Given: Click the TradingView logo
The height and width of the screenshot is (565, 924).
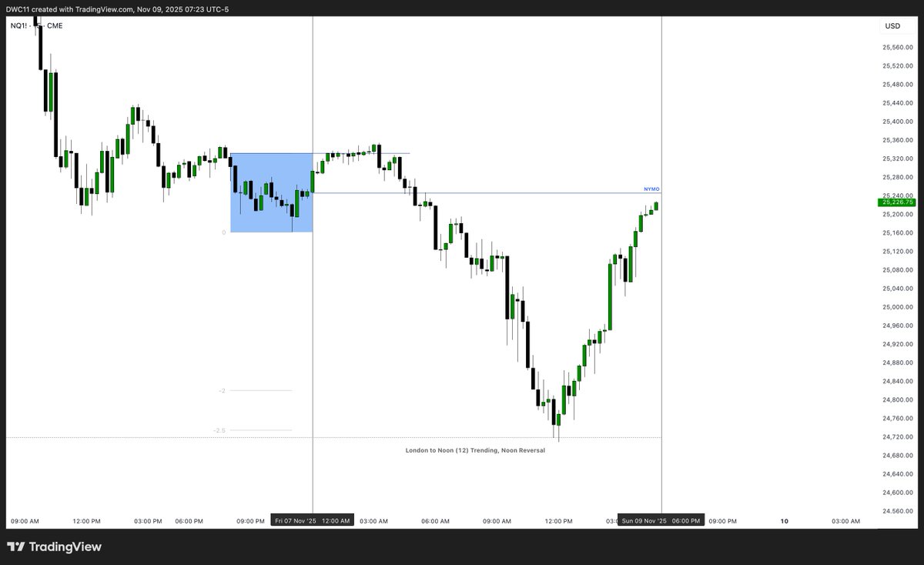Looking at the screenshot, I should (54, 547).
